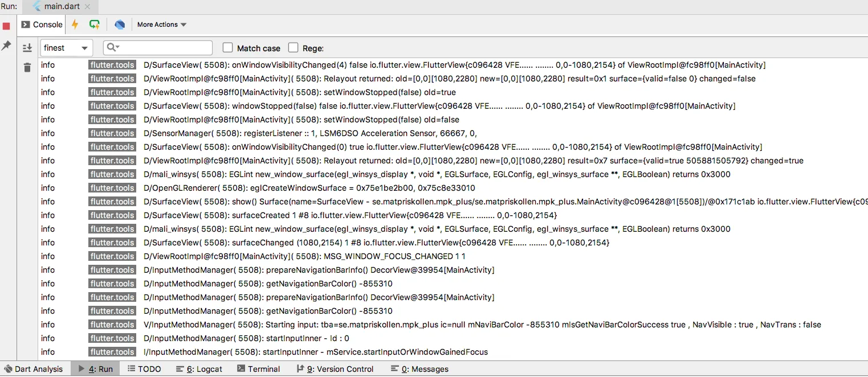Open Dart Analysis tool window
This screenshot has width=868, height=377.
pyautogui.click(x=33, y=369)
